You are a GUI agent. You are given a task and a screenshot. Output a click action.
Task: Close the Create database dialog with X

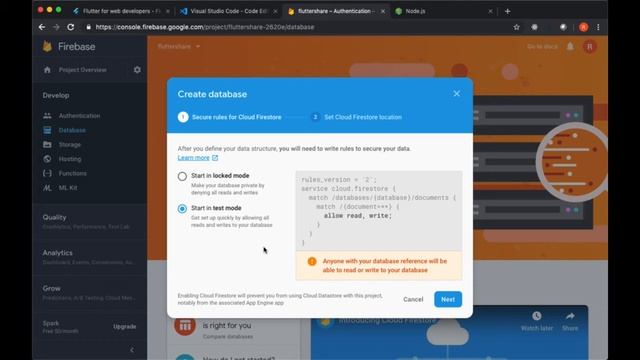456,94
